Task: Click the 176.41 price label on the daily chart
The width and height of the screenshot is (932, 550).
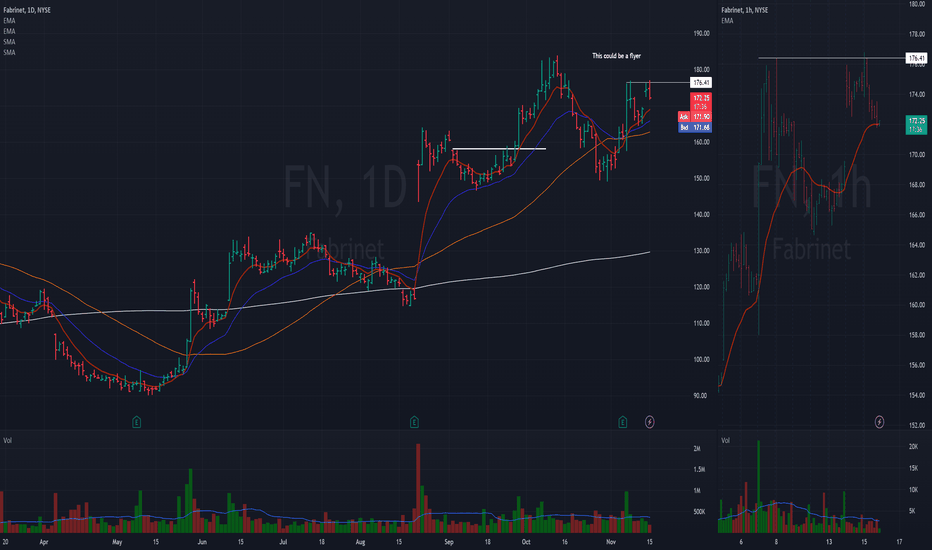Action: 701,83
